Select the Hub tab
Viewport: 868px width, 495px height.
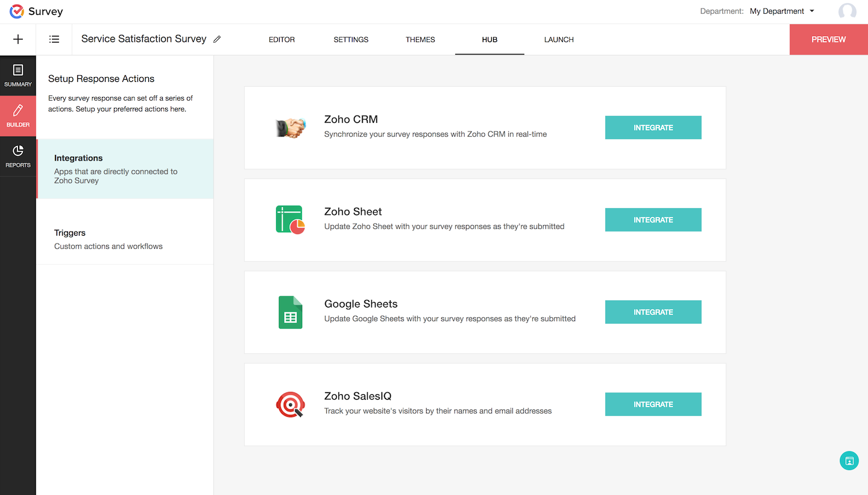(x=489, y=40)
